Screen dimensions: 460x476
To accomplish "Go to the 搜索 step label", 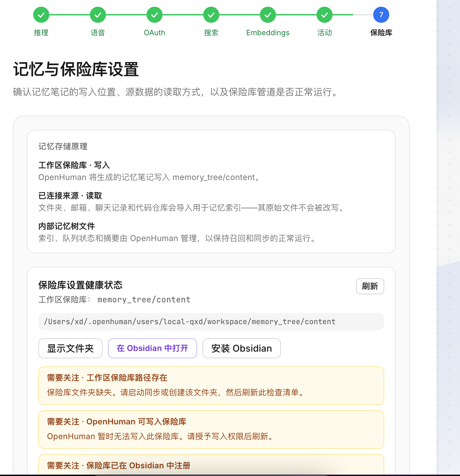I will coord(211,33).
